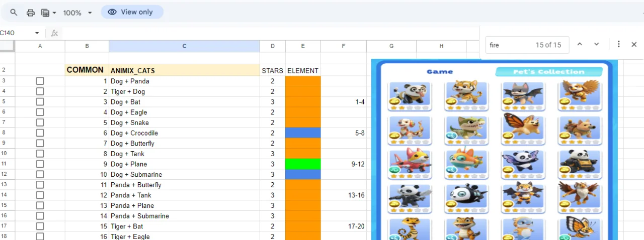
Task: Open the 100% zoom dropdown
Action: 77,13
